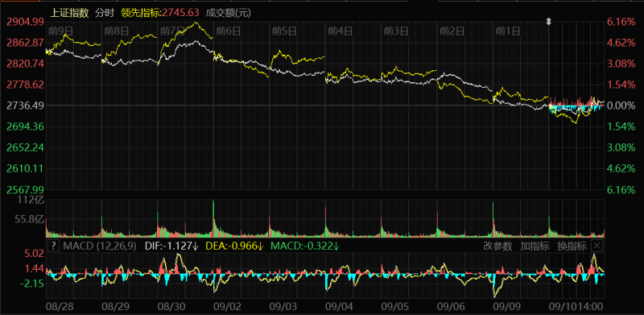
Task: Click the 08/30 date label
Action: (171, 307)
